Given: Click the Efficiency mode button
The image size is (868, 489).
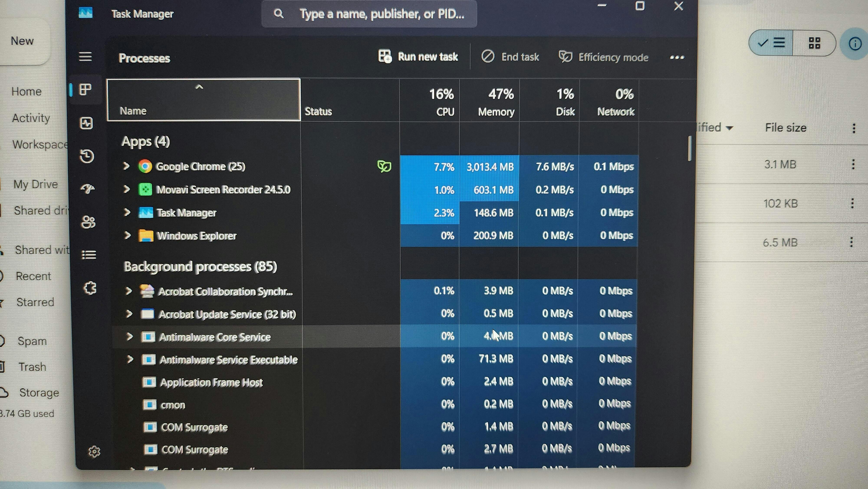Looking at the screenshot, I should [603, 57].
